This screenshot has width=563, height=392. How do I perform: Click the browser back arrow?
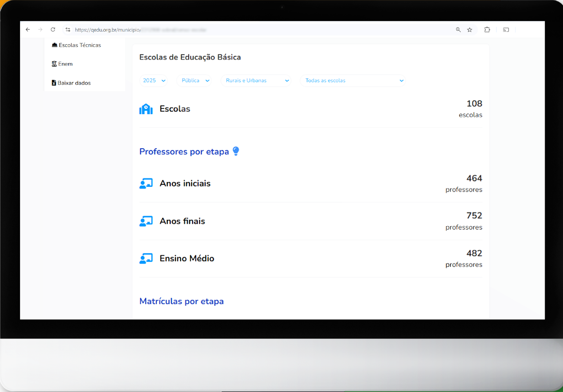pos(28,30)
